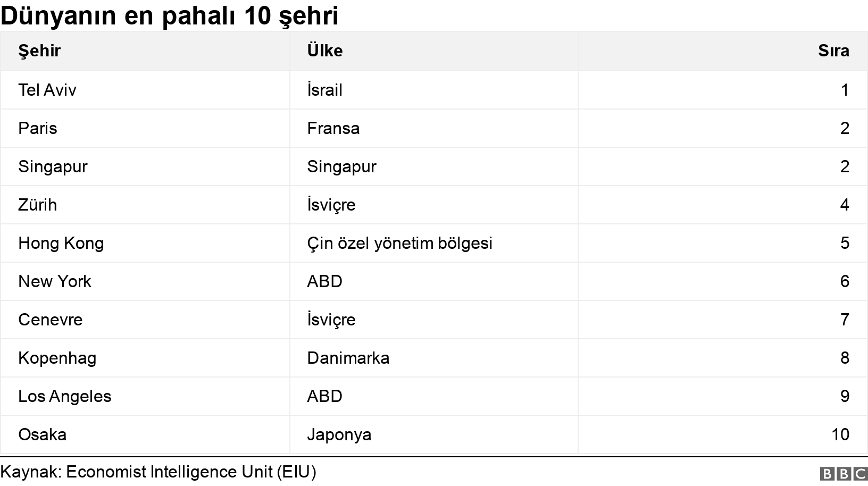Select the Tel Aviv city cell
Image resolution: width=868 pixels, height=486 pixels.
(145, 90)
